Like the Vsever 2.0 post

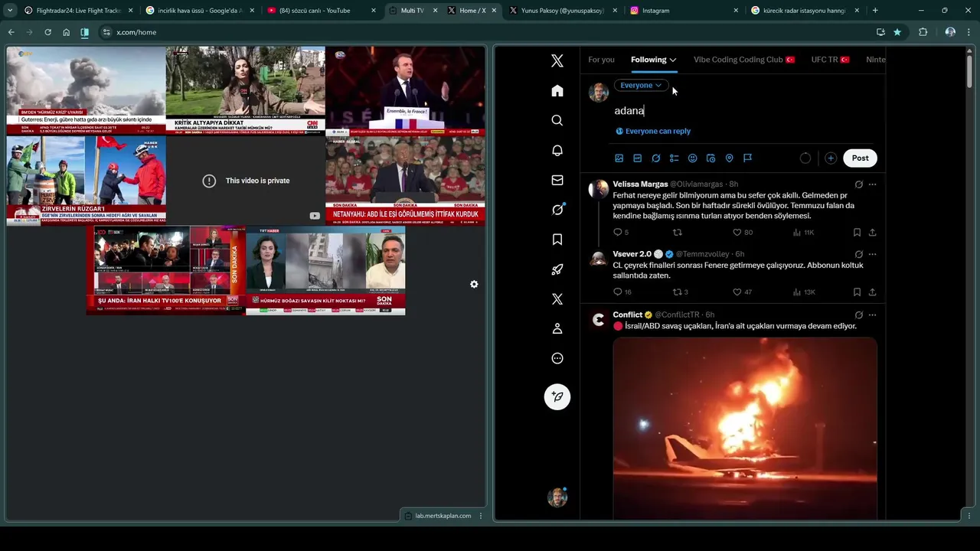[x=737, y=292]
